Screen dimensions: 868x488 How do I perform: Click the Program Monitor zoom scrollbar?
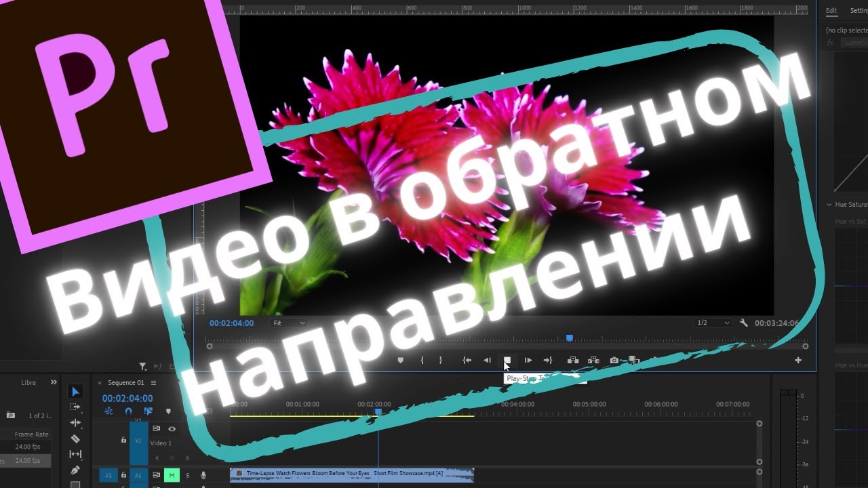click(507, 346)
